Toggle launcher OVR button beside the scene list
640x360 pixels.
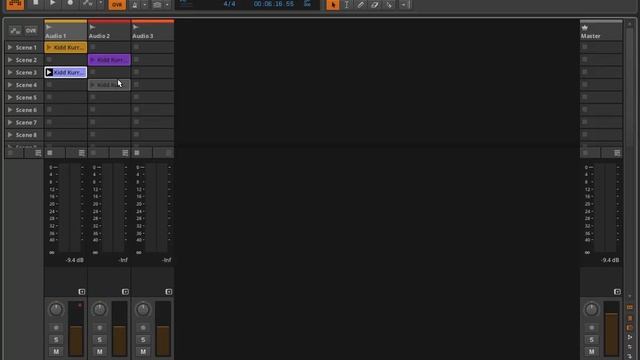(31, 31)
